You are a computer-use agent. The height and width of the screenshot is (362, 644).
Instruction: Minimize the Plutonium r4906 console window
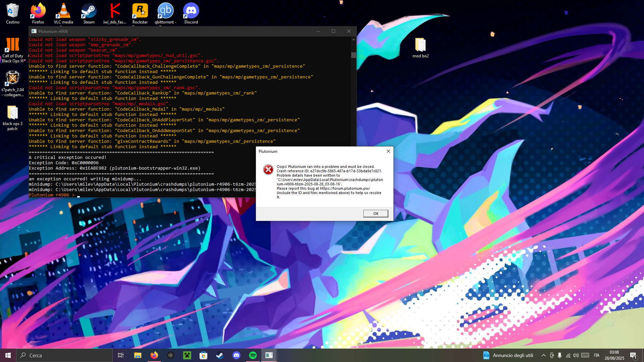pos(318,31)
